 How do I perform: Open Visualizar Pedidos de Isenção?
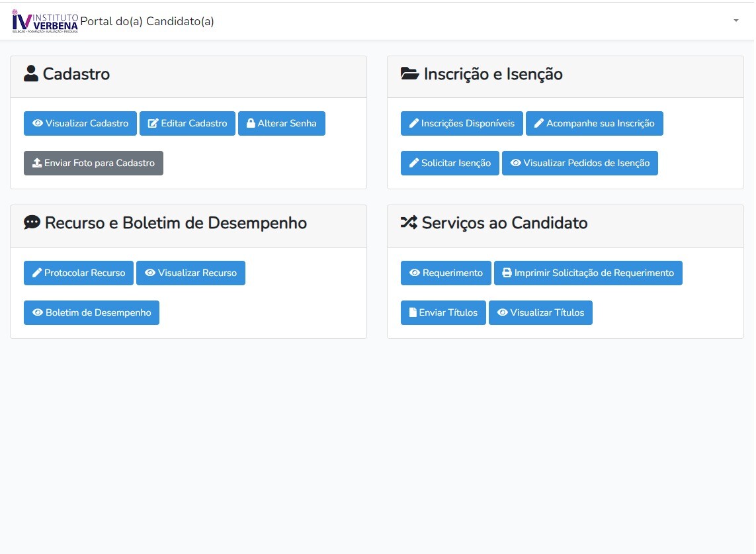pyautogui.click(x=580, y=163)
